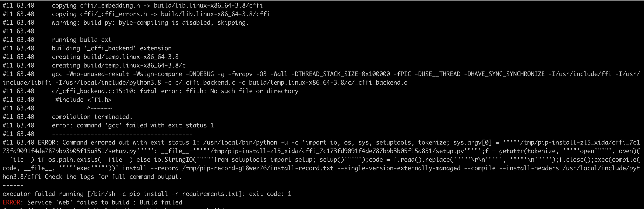The height and width of the screenshot is (209, 644).
Task: Click the 'byte-compiling is disabled' warning
Action: coord(150,23)
